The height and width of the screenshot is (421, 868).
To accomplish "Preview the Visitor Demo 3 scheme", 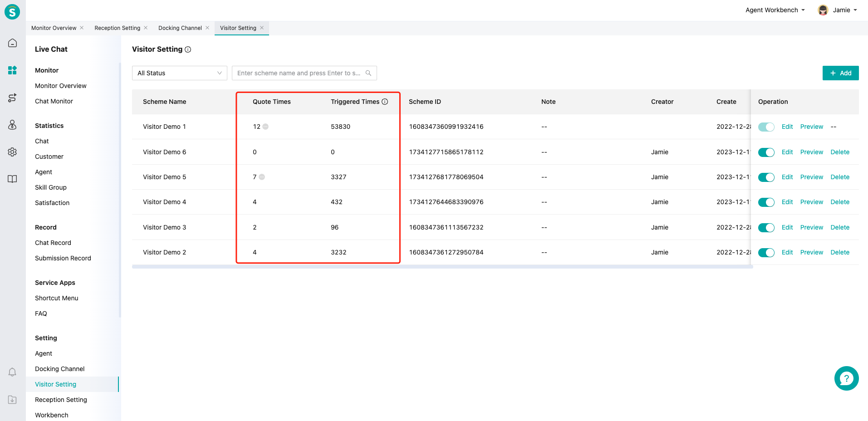I will [812, 227].
